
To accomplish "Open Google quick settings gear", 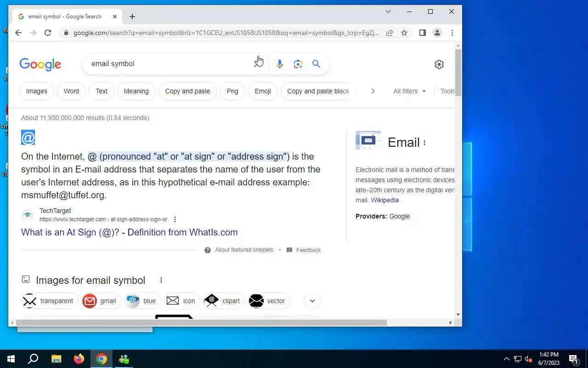I will (x=439, y=64).
